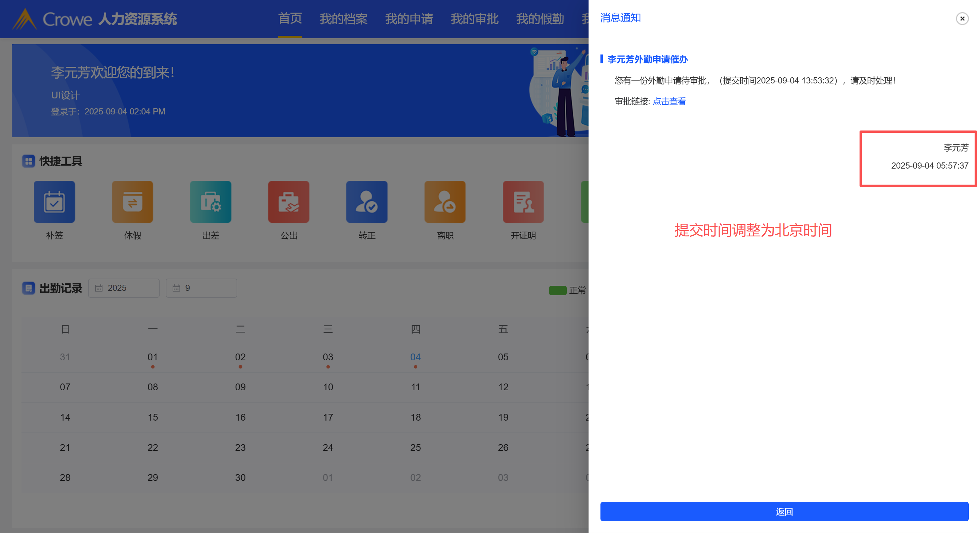Image resolution: width=980 pixels, height=533 pixels.
Task: Go to 我的档案 menu tab
Action: 343,19
